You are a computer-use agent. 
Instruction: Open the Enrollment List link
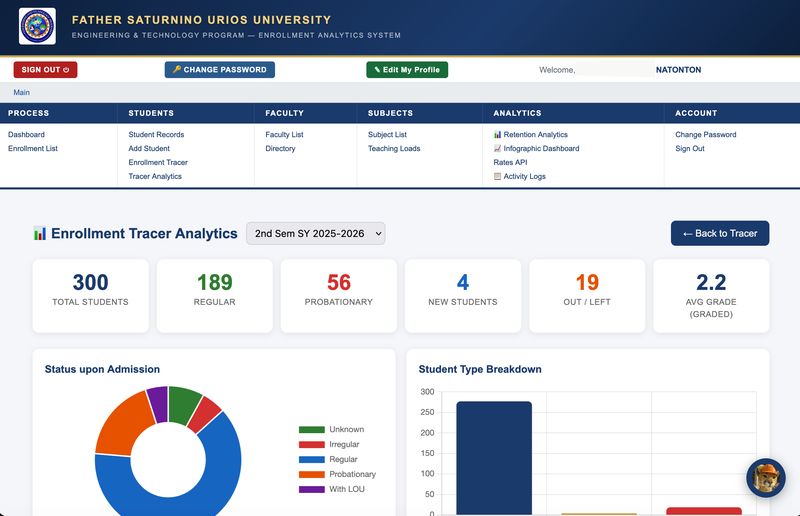(x=33, y=149)
